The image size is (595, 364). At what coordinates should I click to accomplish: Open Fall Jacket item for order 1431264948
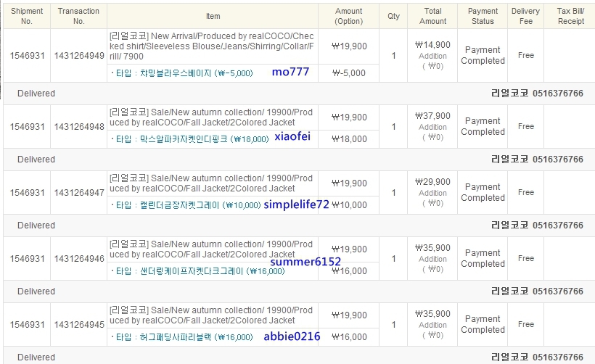[x=211, y=117]
